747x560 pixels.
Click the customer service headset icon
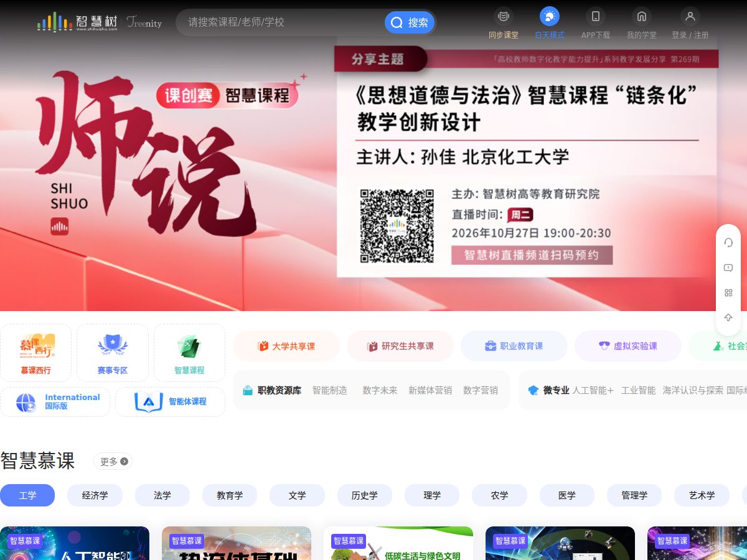[x=728, y=243]
